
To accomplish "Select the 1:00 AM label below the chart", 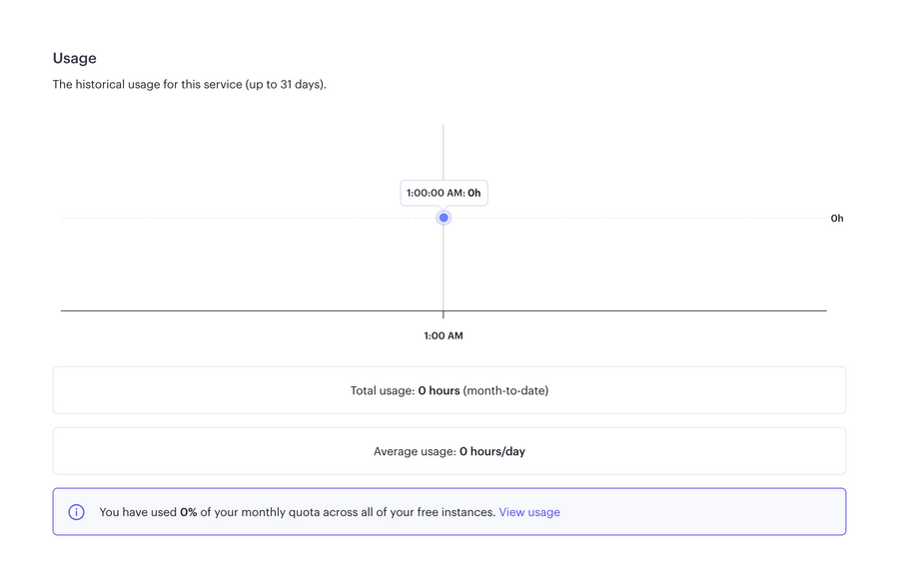I will click(444, 335).
